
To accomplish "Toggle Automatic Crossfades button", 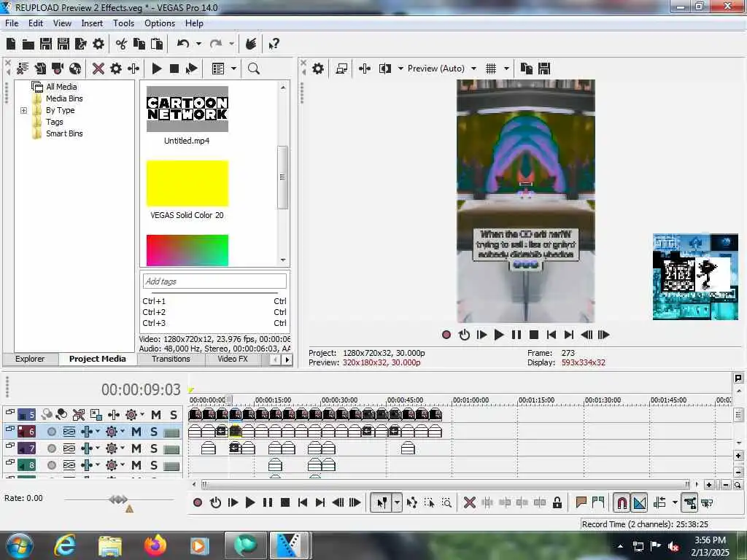I will click(x=639, y=502).
